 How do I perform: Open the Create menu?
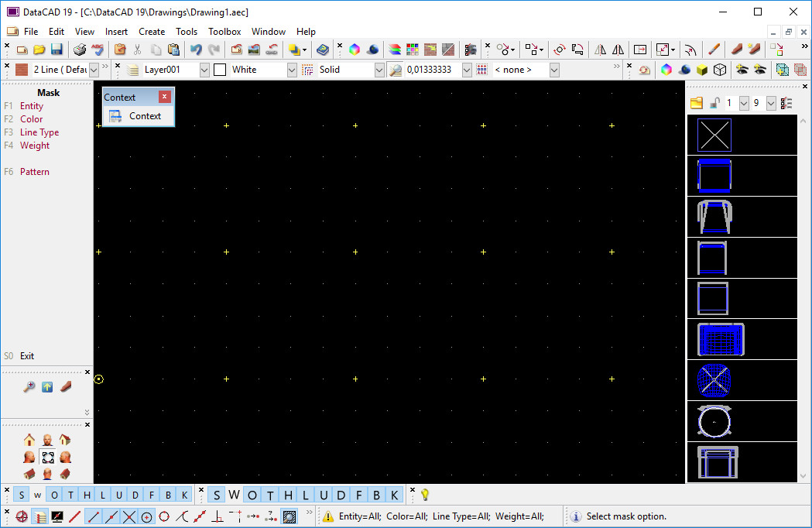click(x=152, y=32)
